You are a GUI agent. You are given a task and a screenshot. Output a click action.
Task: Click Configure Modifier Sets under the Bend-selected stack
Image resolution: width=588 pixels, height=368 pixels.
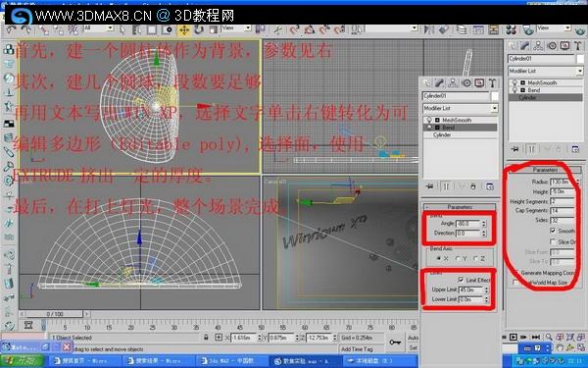pos(490,186)
